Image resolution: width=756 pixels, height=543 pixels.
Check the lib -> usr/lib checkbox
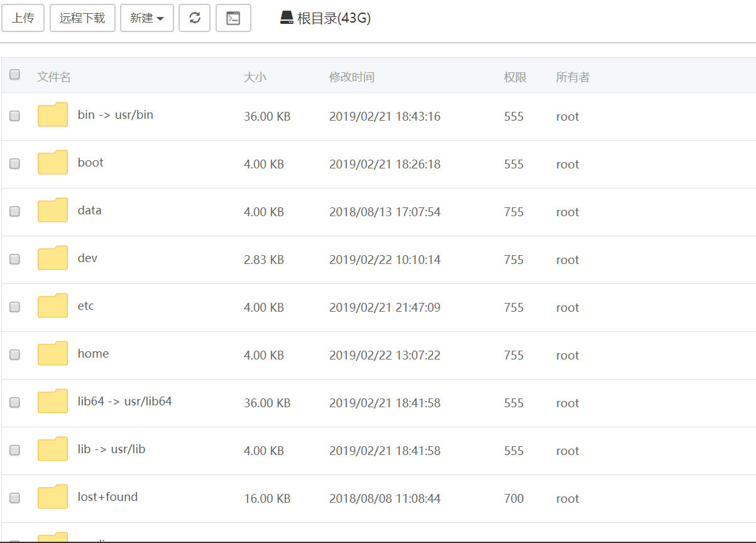(15, 450)
